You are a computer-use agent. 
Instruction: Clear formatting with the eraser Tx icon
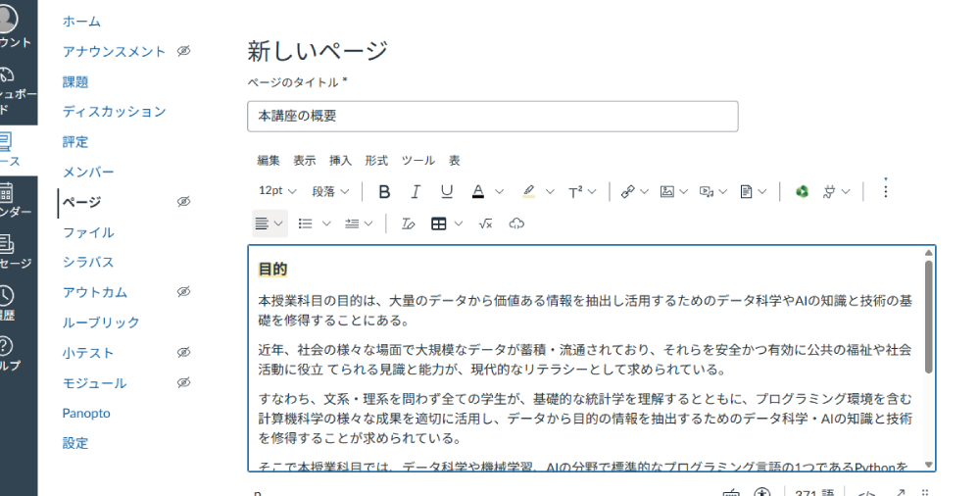[x=408, y=223]
